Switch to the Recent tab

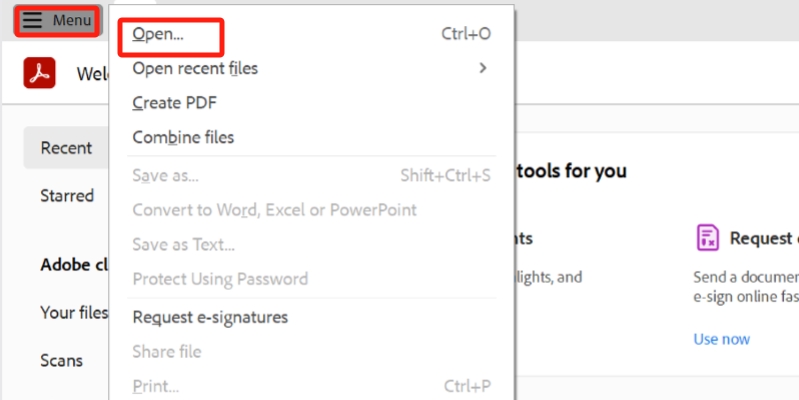[66, 148]
